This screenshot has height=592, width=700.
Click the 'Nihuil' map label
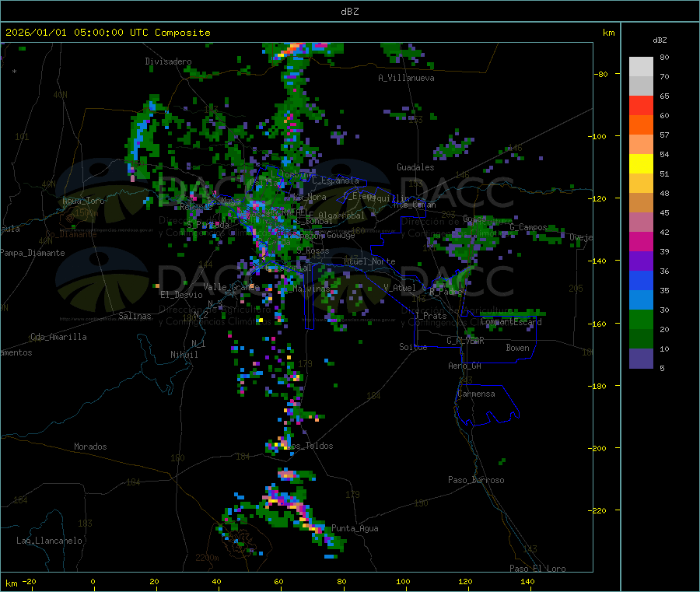click(x=184, y=355)
